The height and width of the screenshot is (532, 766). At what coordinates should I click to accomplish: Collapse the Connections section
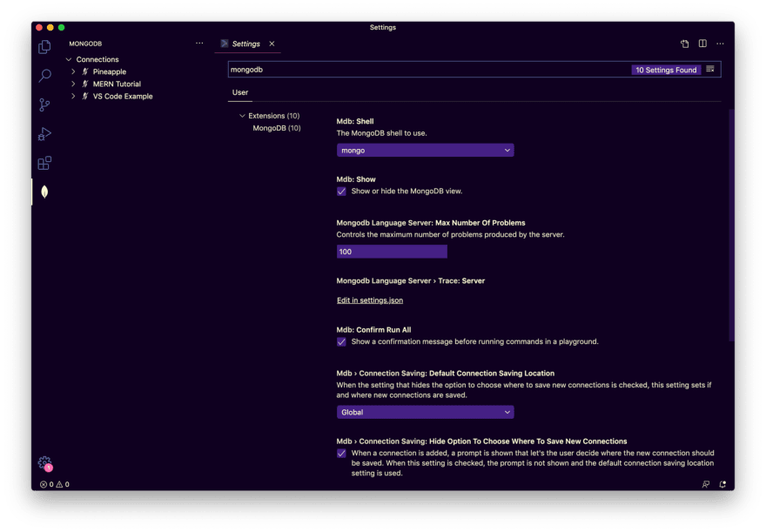[69, 59]
